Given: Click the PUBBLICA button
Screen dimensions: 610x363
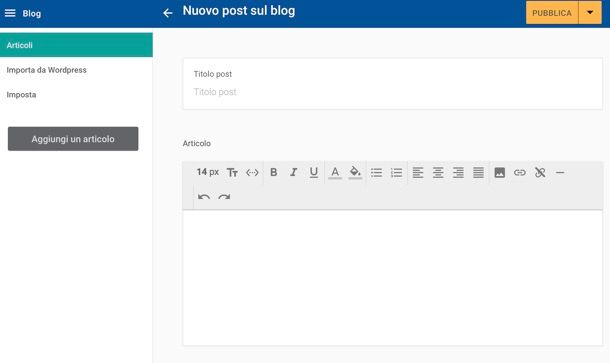Looking at the screenshot, I should [x=552, y=13].
